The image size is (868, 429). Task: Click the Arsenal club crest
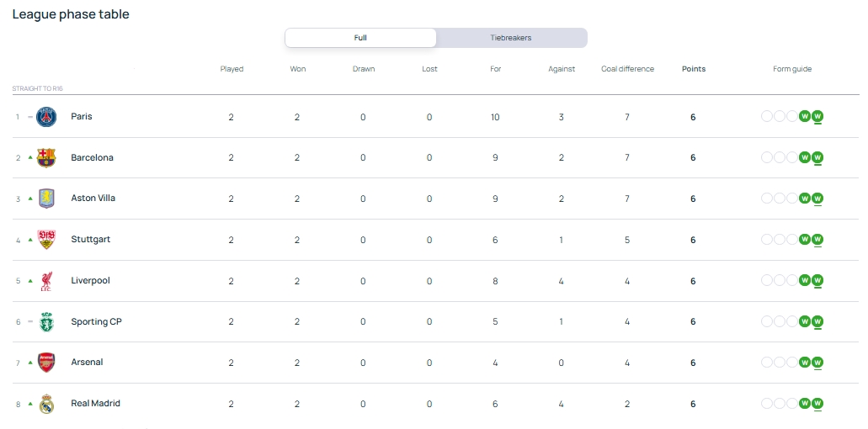pos(46,363)
